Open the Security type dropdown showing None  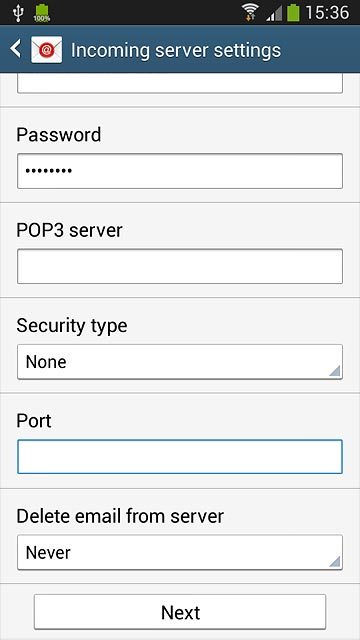(180, 362)
